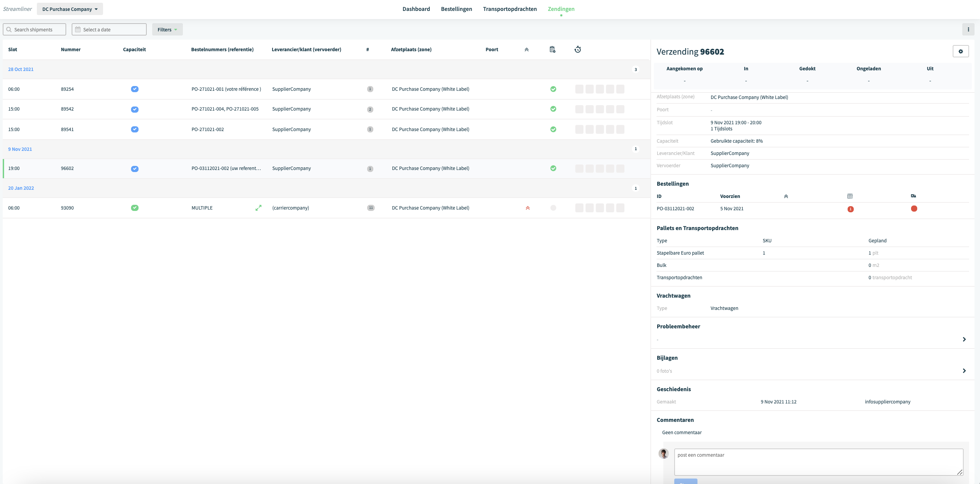This screenshot has width=980, height=484.
Task: Click the 28 Oct 2021 date group link
Action: pos(21,69)
